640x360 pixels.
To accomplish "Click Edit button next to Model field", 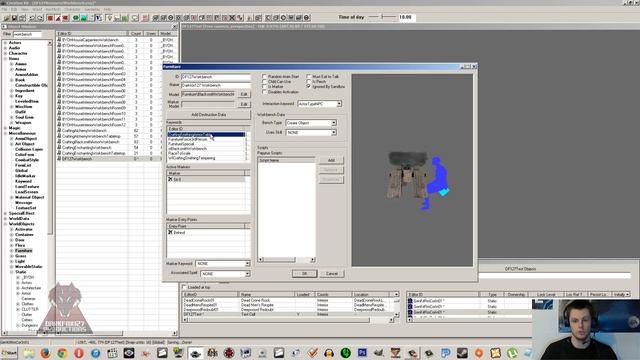I will tap(244, 94).
